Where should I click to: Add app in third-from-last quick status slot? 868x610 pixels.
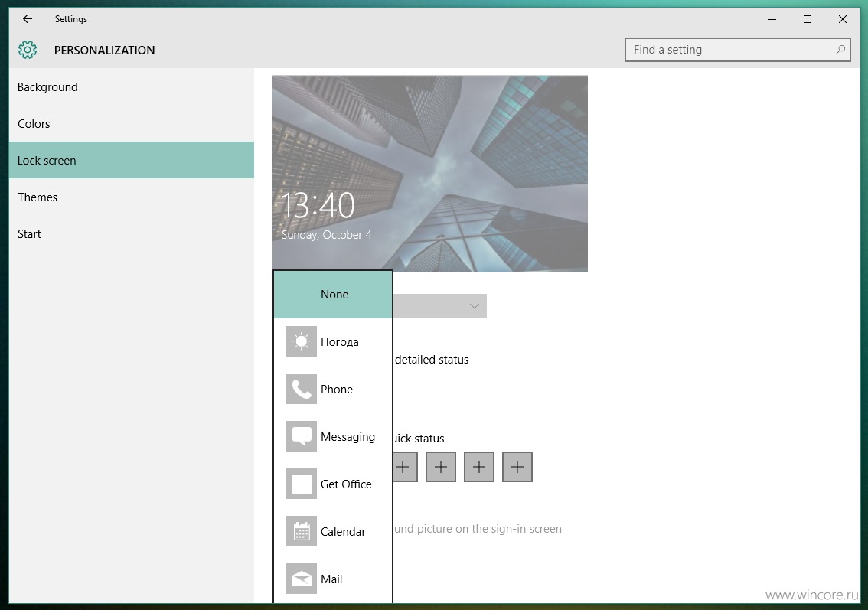[x=441, y=467]
